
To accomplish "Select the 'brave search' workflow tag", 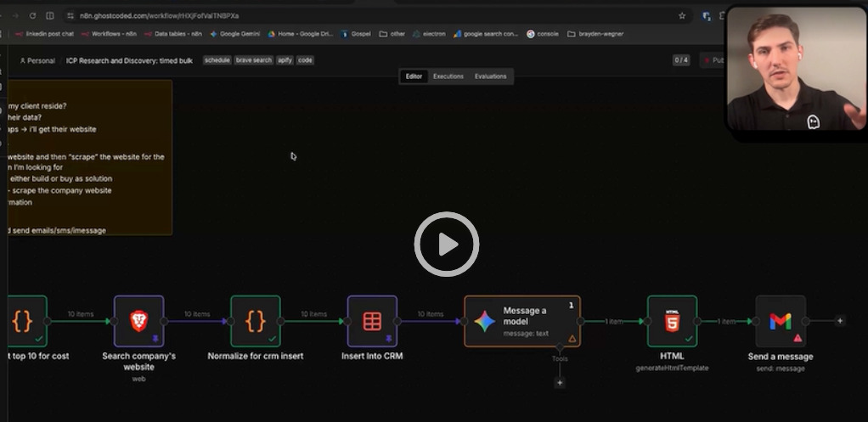I will click(x=254, y=60).
